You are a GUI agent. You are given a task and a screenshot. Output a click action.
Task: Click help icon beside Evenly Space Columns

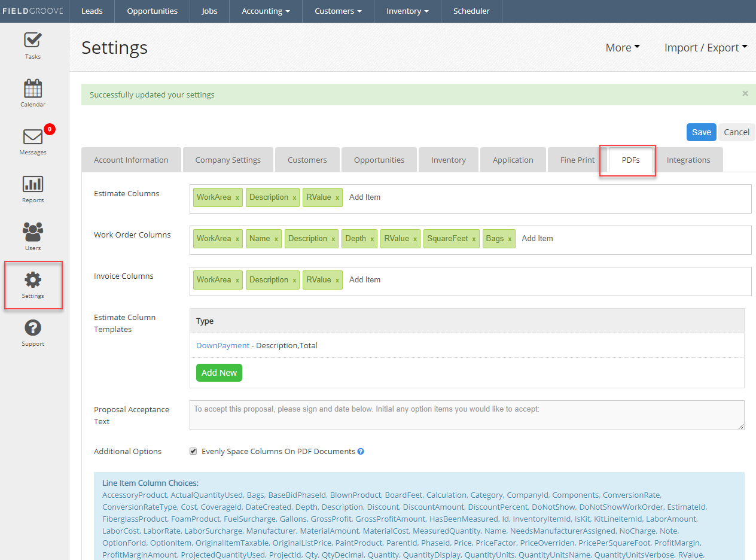[x=361, y=452]
